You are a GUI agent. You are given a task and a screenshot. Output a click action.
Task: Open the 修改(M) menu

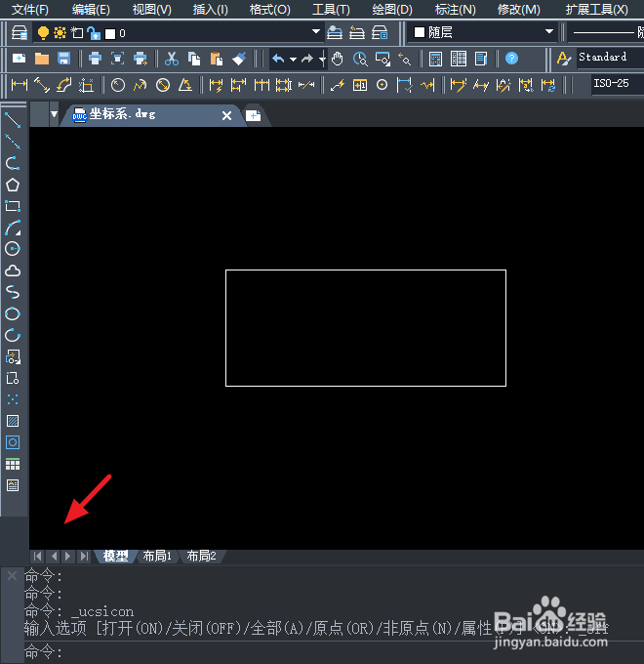(x=519, y=10)
